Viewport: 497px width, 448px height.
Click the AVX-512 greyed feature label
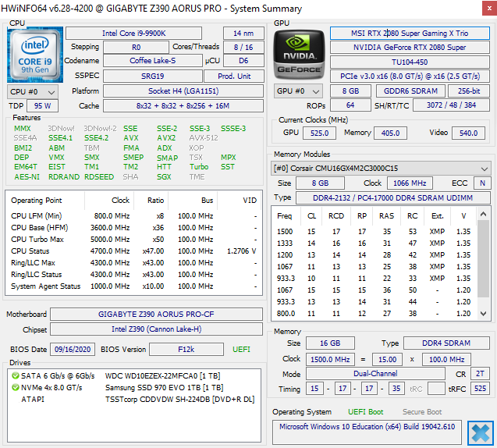pos(204,138)
